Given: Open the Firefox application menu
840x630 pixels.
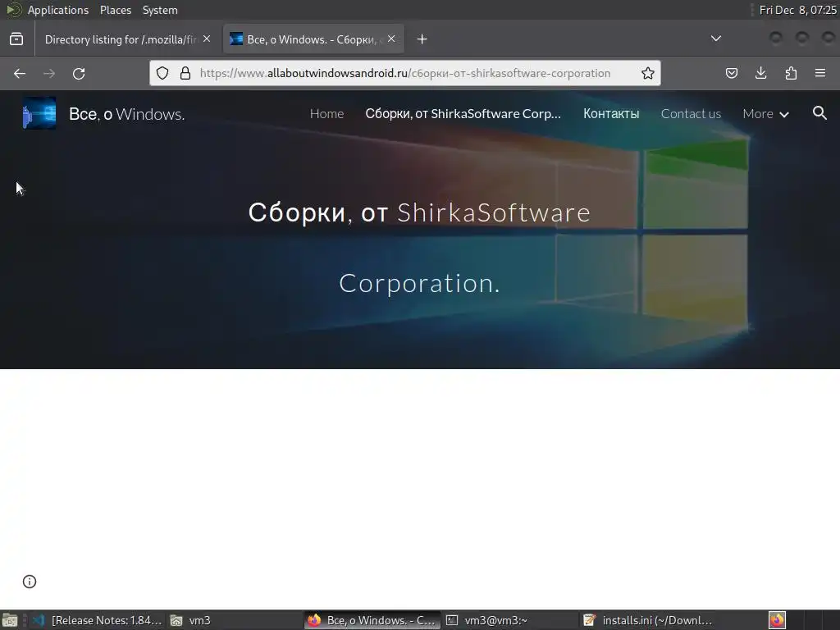Looking at the screenshot, I should pos(820,73).
